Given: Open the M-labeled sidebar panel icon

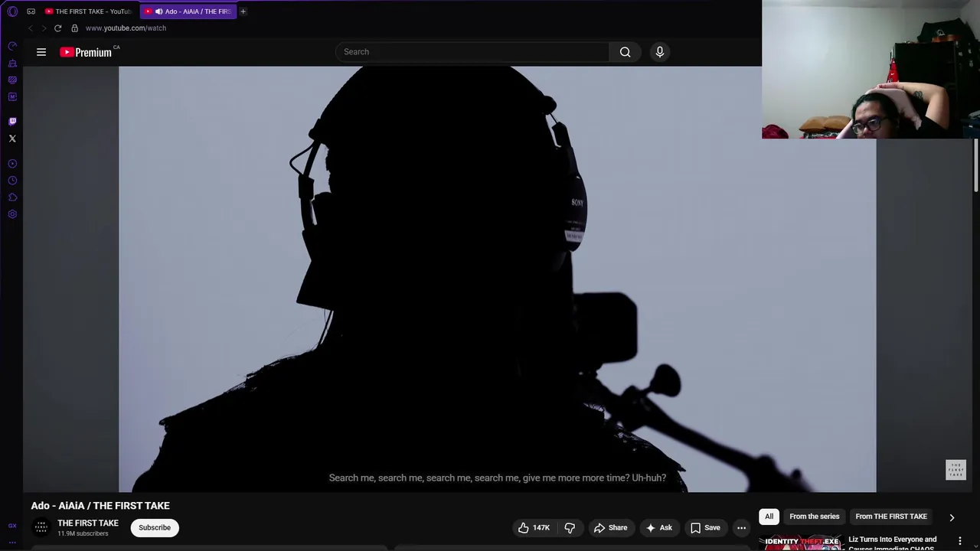Looking at the screenshot, I should (x=12, y=97).
